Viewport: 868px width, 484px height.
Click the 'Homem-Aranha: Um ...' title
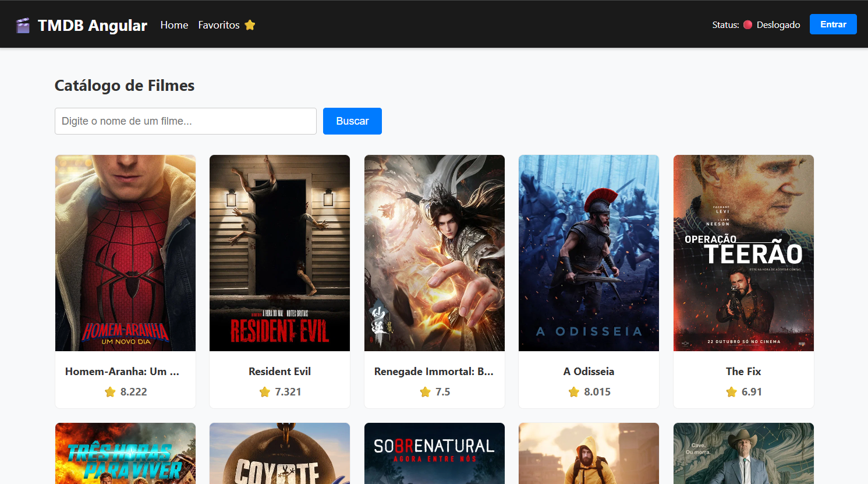122,372
